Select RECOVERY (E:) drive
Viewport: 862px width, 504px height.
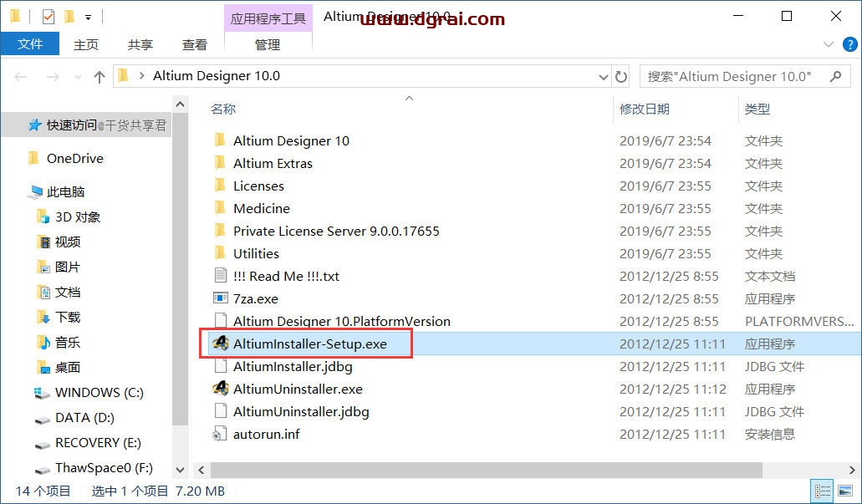98,442
